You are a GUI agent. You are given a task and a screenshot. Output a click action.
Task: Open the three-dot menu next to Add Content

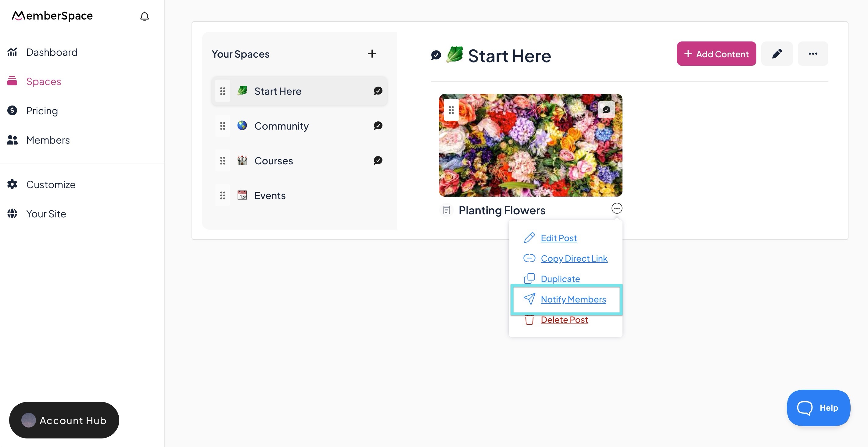813,54
